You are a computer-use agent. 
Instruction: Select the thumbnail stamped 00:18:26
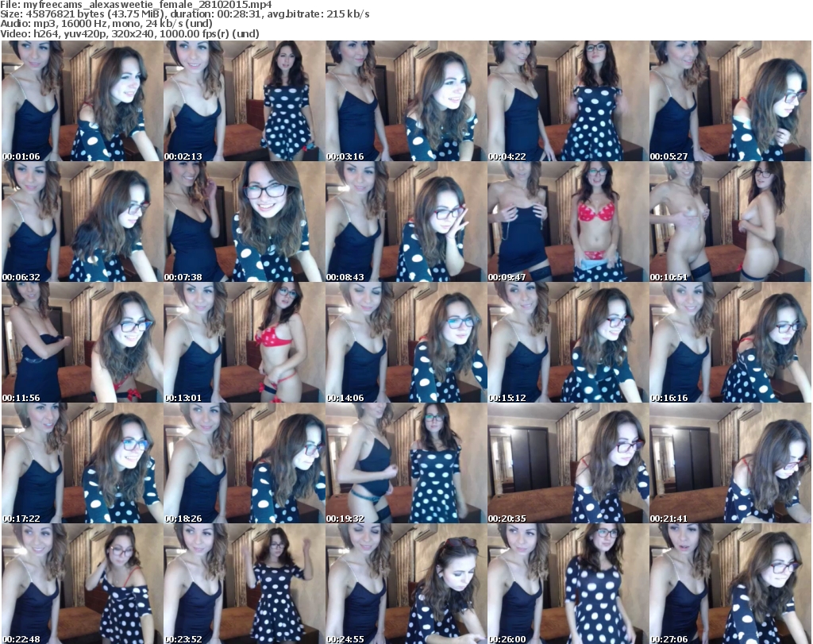coord(245,463)
